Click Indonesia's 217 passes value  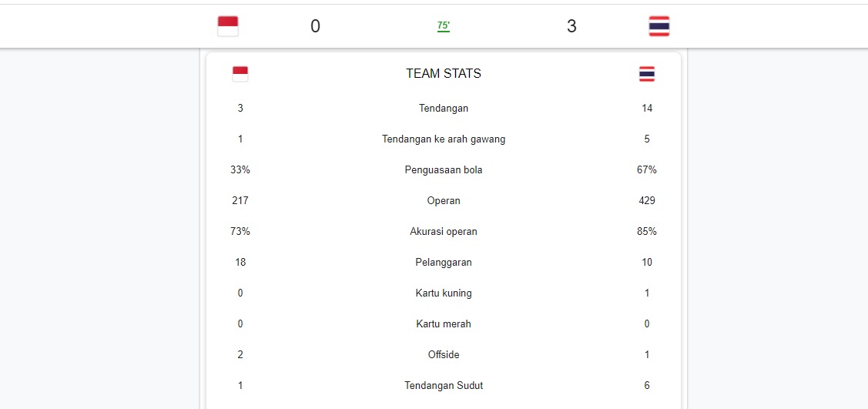240,201
